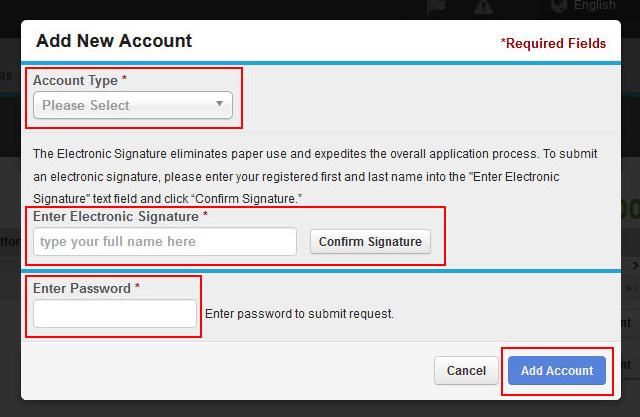Click the Add New Account dialog title
The image size is (640, 417).
click(x=114, y=41)
